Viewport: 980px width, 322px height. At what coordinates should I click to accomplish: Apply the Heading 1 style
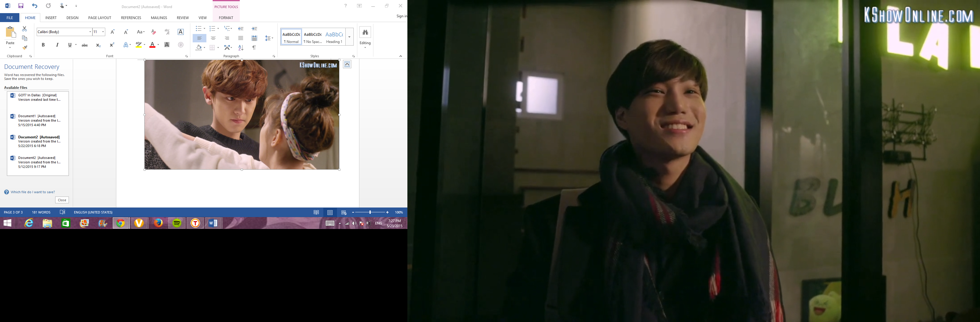334,37
